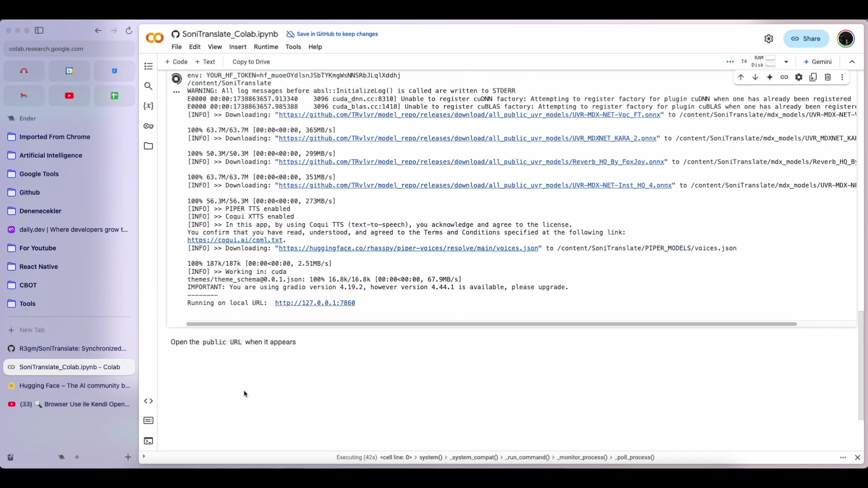Viewport: 868px width, 488px height.
Task: Go forward in browser
Action: tap(114, 30)
